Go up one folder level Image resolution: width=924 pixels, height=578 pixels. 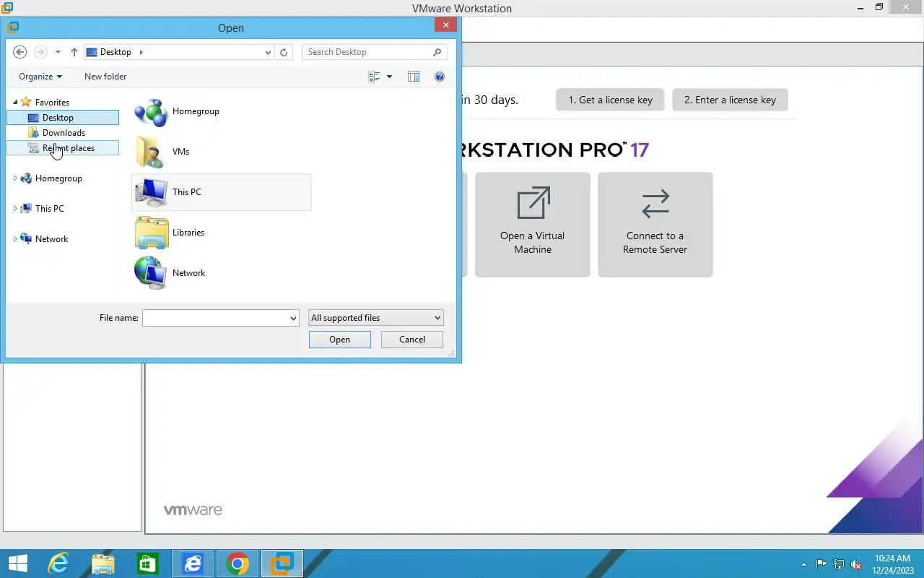(x=74, y=52)
